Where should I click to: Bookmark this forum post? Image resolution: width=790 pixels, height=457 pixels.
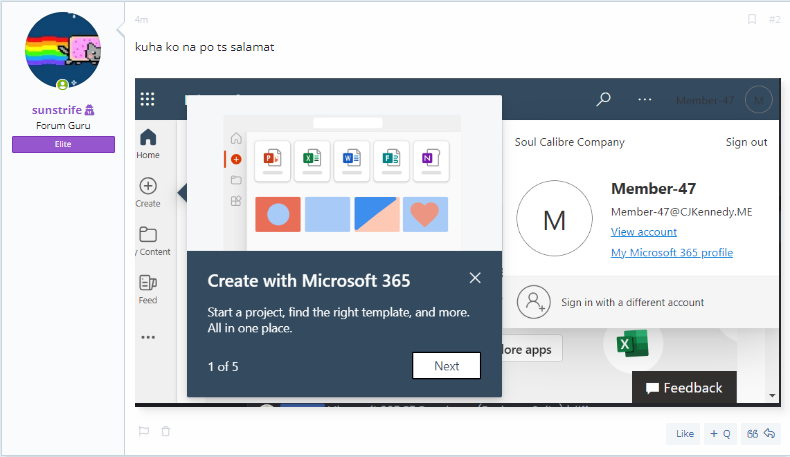[x=752, y=20]
